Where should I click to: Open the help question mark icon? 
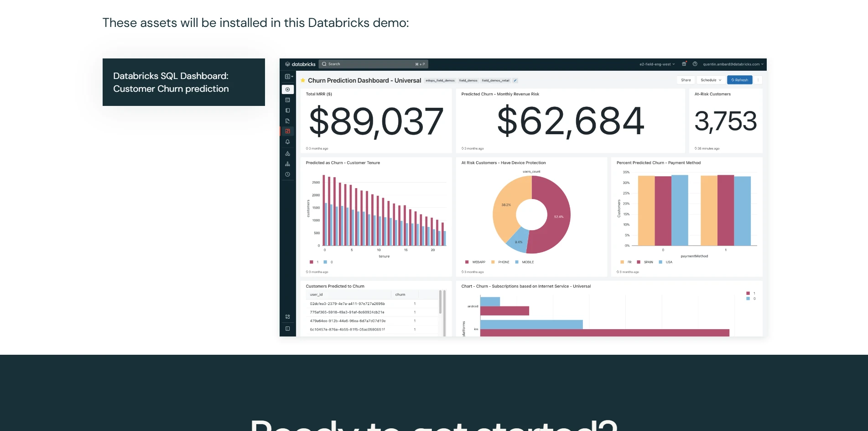[x=695, y=64]
